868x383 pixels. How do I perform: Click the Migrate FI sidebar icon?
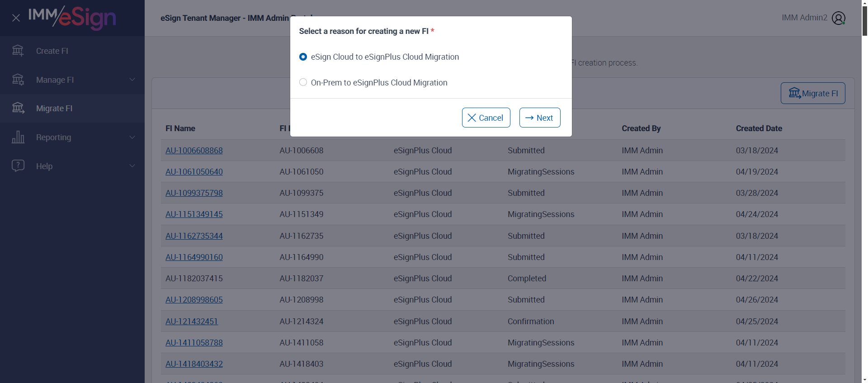point(18,108)
